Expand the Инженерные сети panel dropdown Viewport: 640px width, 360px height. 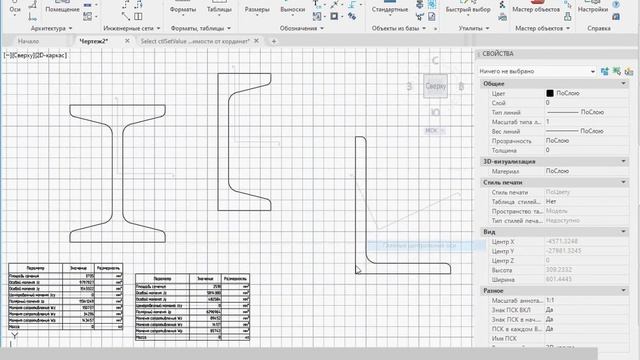pos(158,28)
